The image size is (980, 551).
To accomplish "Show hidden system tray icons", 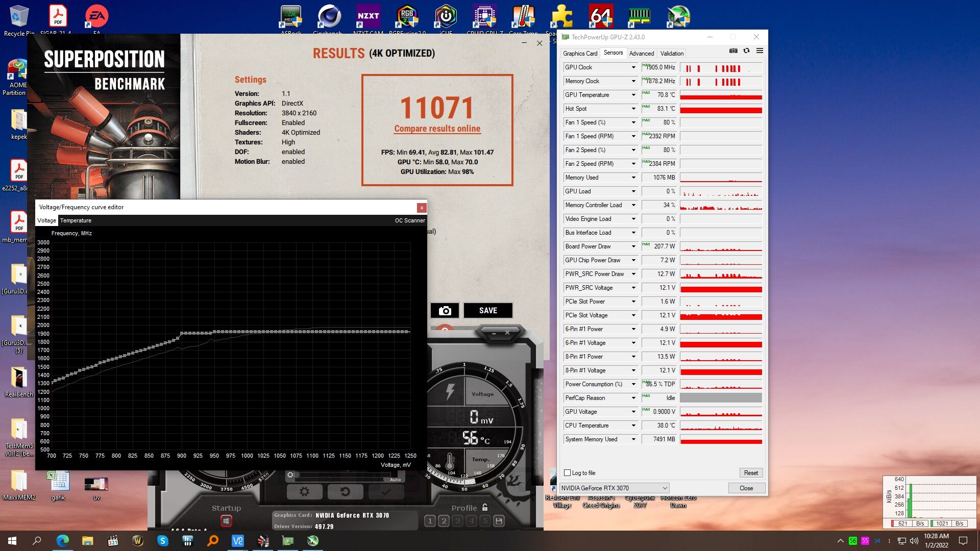I will pos(840,541).
